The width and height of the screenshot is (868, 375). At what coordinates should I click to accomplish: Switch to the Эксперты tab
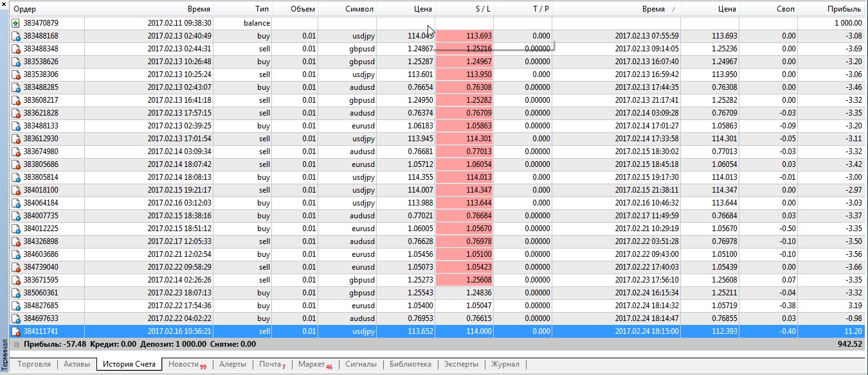pyautogui.click(x=460, y=364)
